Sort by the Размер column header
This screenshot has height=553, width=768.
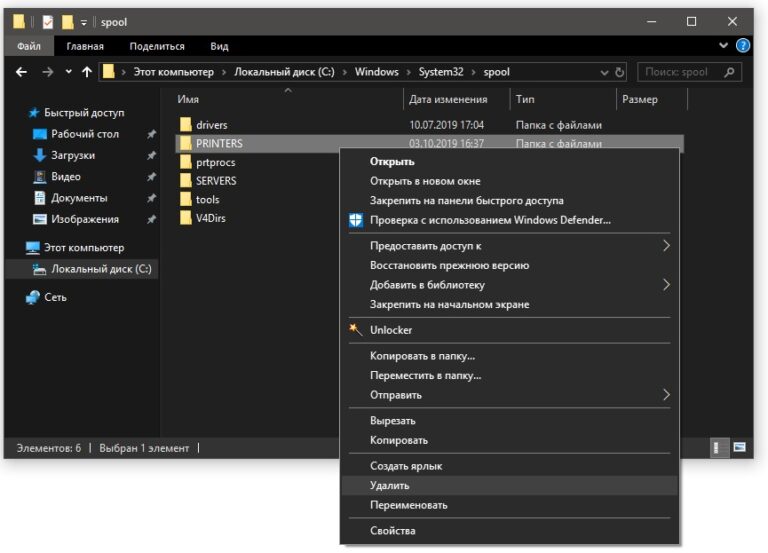coord(640,99)
